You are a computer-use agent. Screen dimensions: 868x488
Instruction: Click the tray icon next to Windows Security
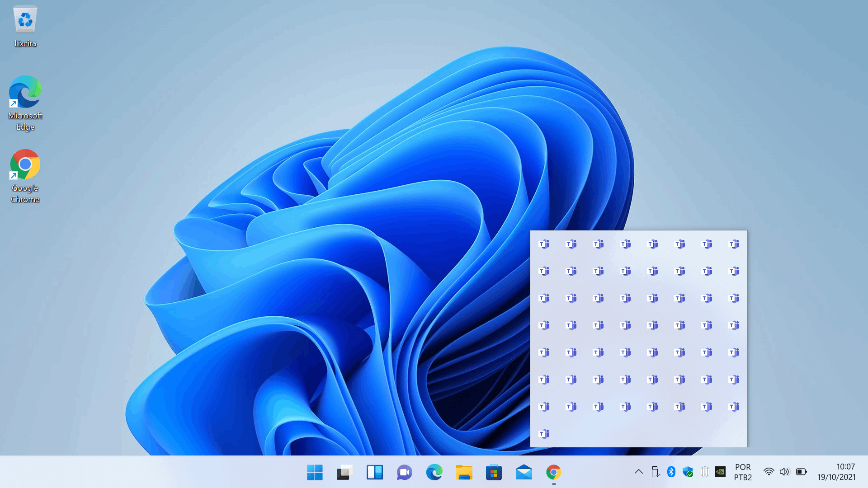[704, 472]
